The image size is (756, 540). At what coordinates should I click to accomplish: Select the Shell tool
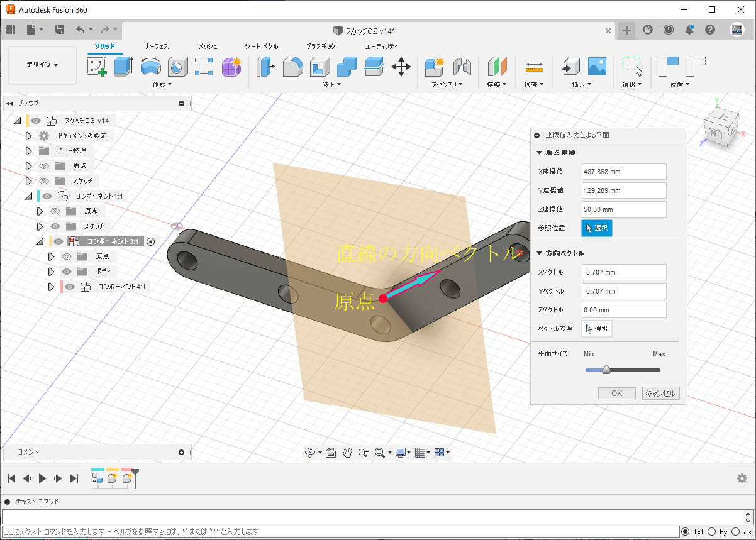pos(320,66)
